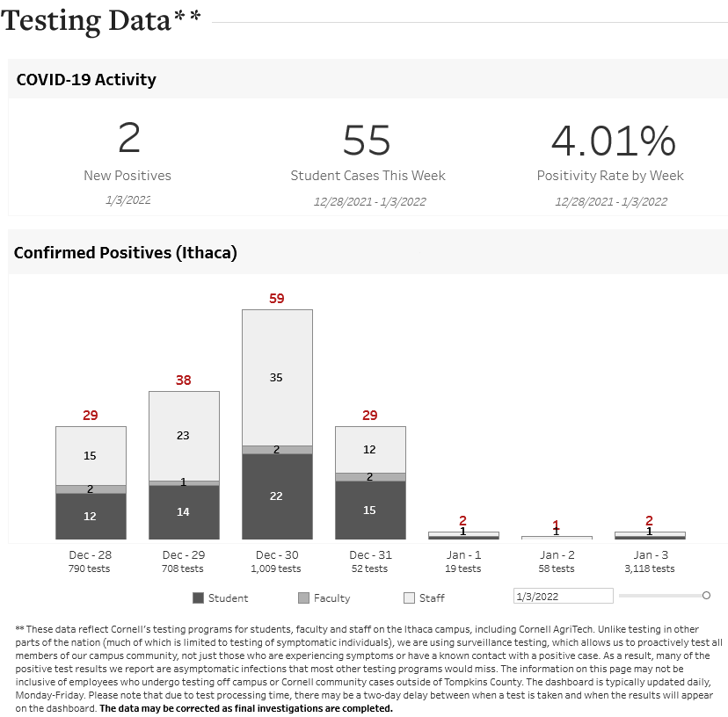
Task: Click the 4.01% positivity rate figure
Action: point(613,141)
